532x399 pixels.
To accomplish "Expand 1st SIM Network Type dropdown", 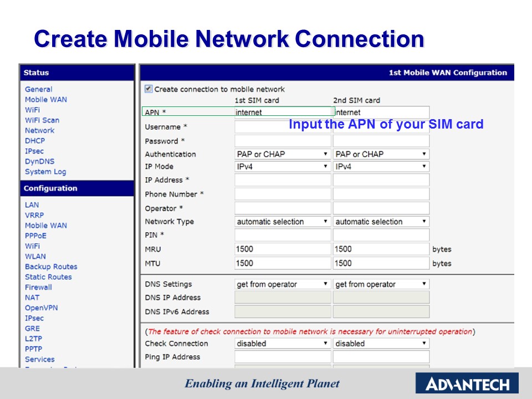I will tap(283, 222).
